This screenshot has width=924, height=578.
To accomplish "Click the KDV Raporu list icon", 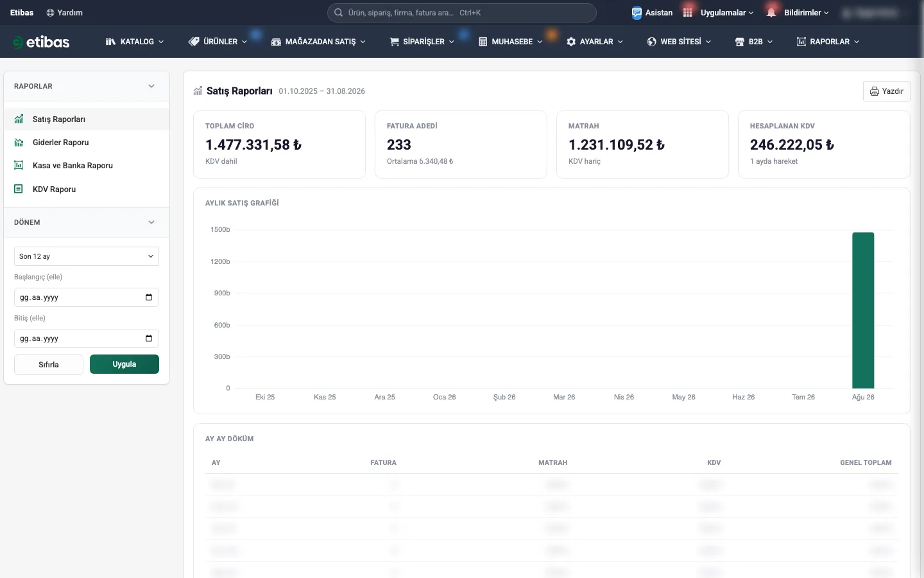I will tap(19, 189).
